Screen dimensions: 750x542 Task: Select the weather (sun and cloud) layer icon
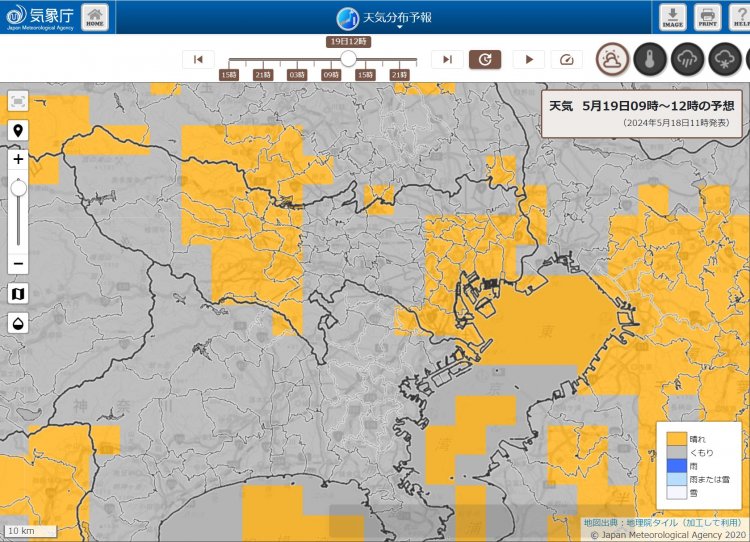pyautogui.click(x=613, y=60)
